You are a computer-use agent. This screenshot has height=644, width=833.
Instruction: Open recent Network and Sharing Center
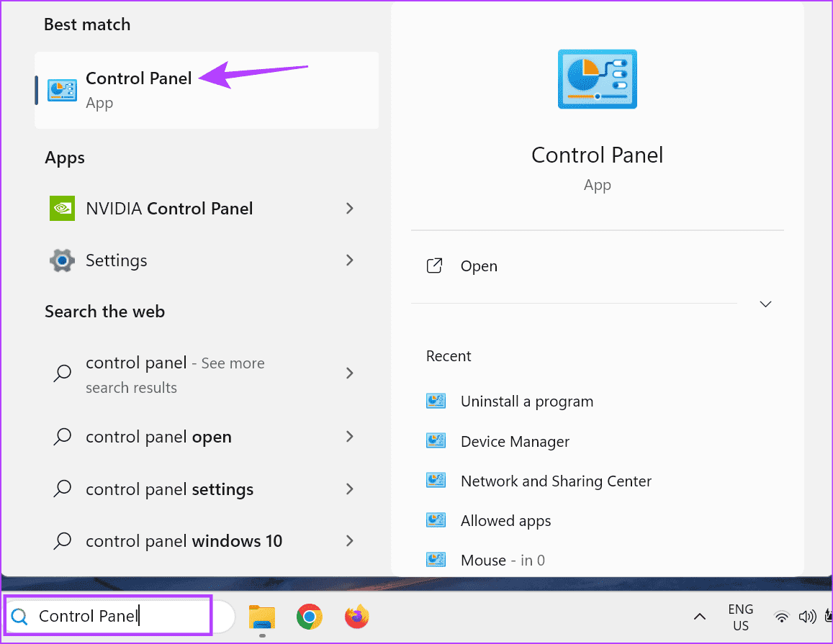click(556, 481)
